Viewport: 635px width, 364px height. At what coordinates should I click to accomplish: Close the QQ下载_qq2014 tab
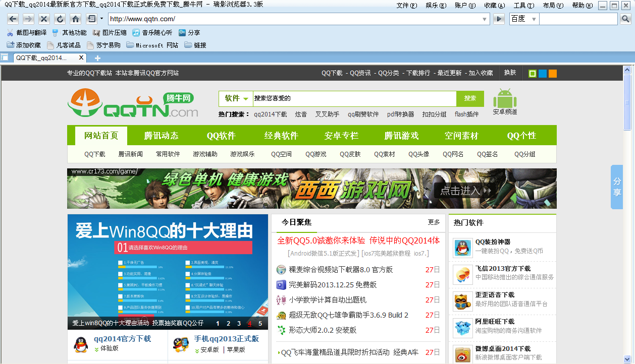(82, 57)
